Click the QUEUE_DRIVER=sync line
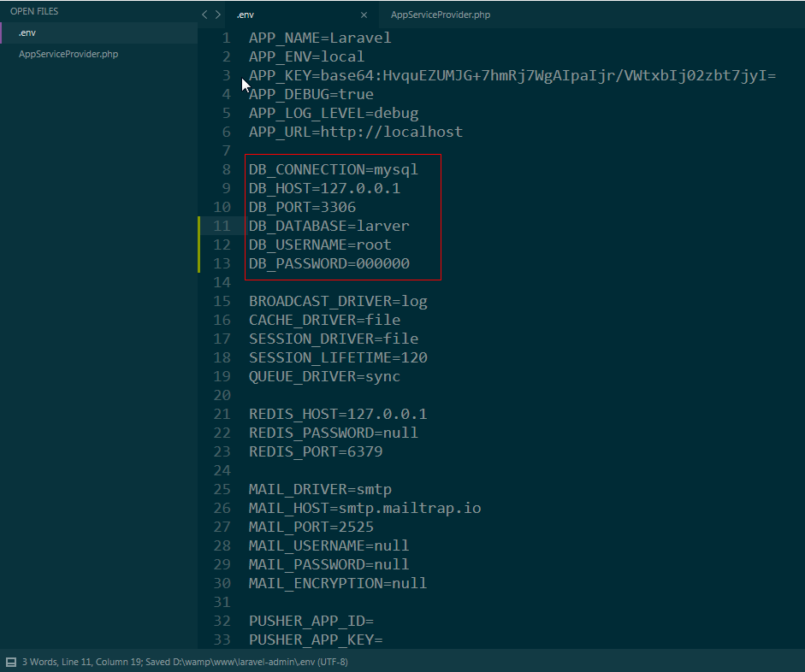The image size is (805, 672). click(x=324, y=376)
